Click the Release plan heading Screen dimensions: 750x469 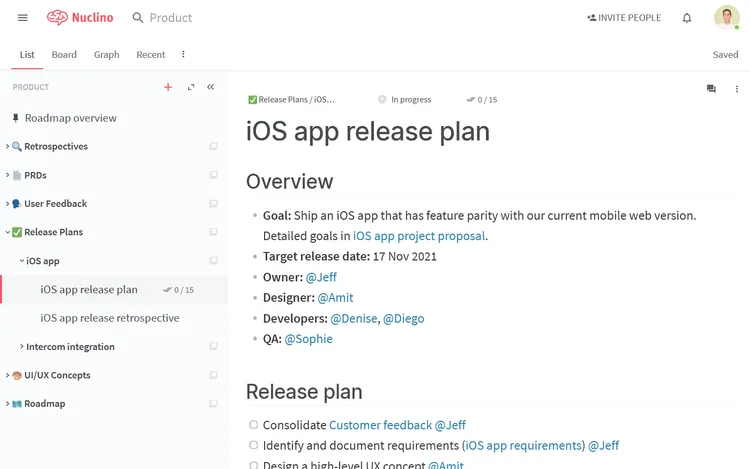(304, 392)
